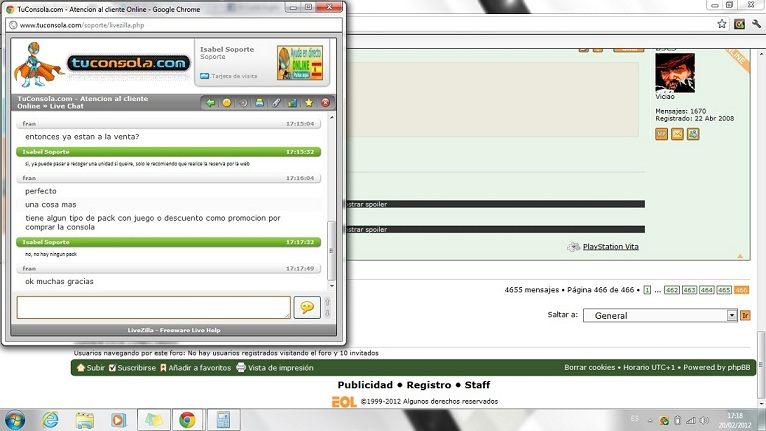
Task: Open Windows Explorer folder in taskbar
Action: click(x=85, y=420)
